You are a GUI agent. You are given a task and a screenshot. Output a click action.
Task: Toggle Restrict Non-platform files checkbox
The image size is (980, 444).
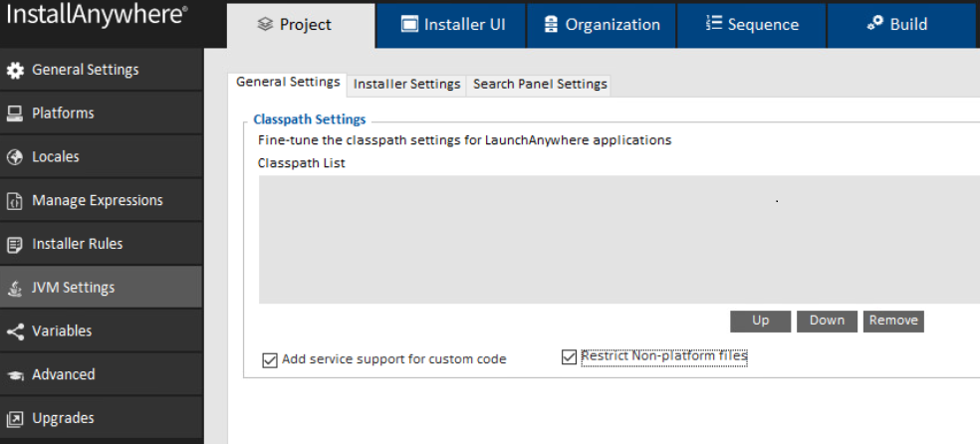click(569, 357)
